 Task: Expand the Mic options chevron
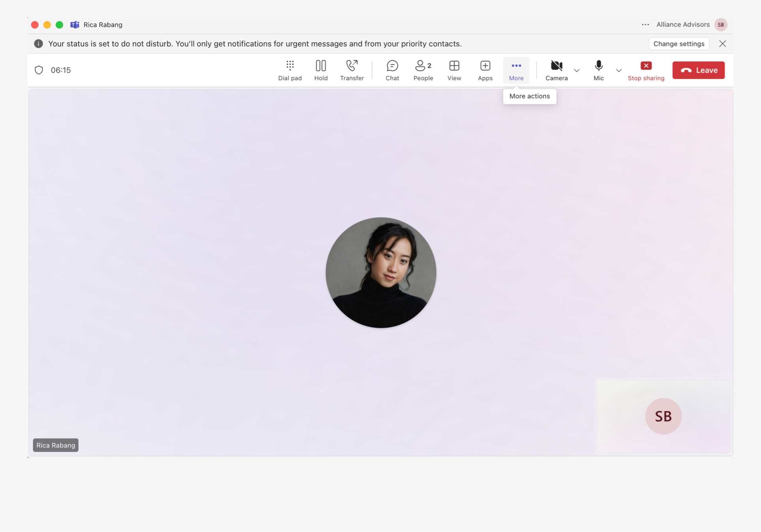coord(618,70)
